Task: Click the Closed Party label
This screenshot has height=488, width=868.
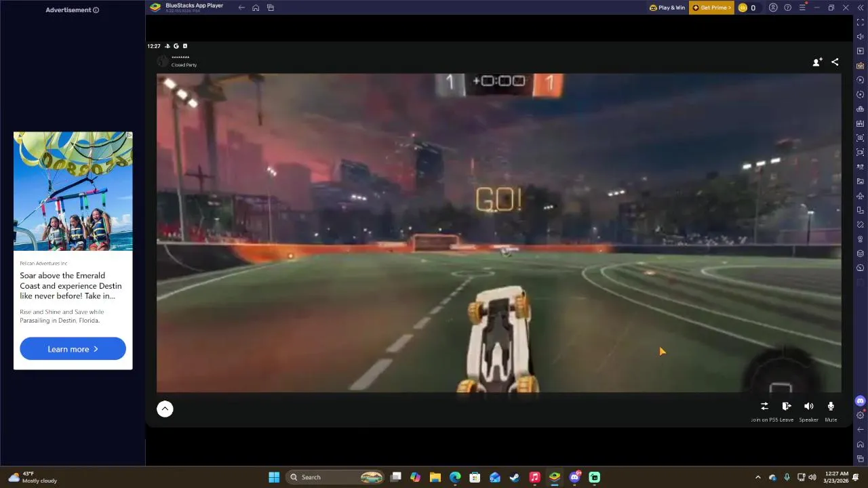Action: (x=184, y=65)
